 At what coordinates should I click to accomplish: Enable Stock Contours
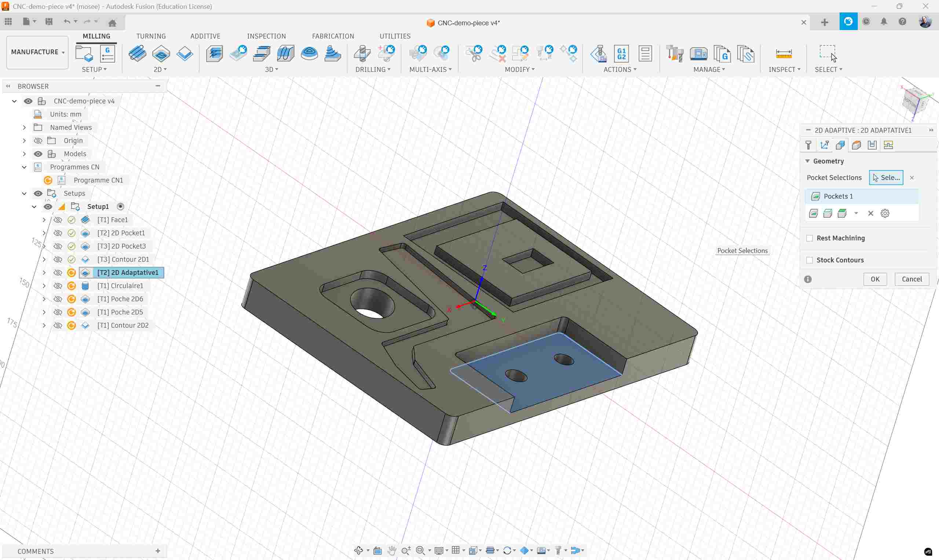click(809, 259)
